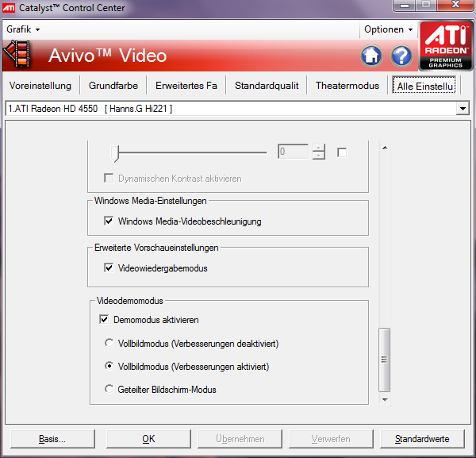The width and height of the screenshot is (476, 458).
Task: Restore defaults with Standardwerte button
Action: click(422, 439)
